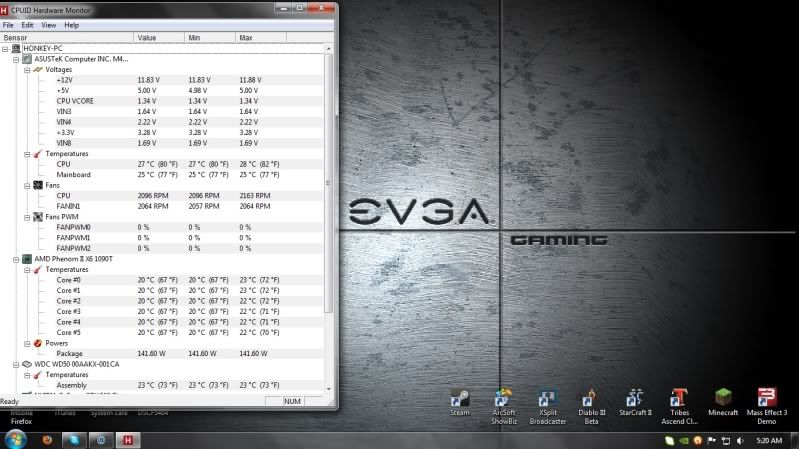Collapse the ASUSTeK Computer INC. node

coord(16,60)
